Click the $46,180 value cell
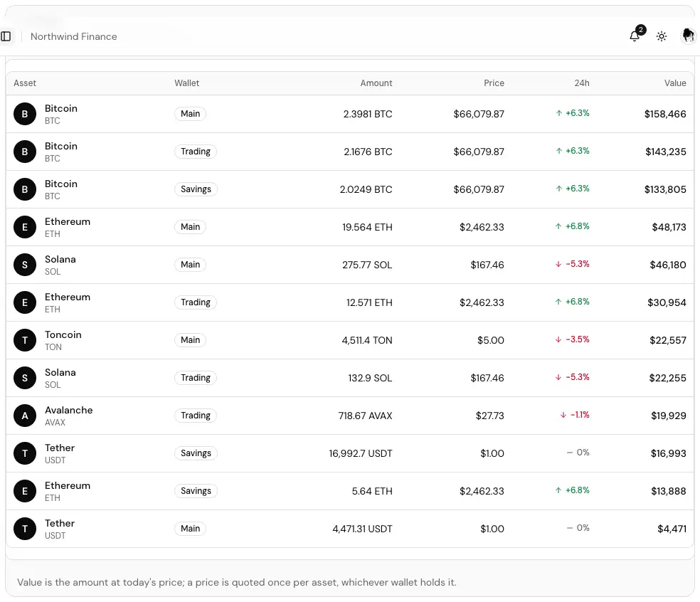 [668, 265]
